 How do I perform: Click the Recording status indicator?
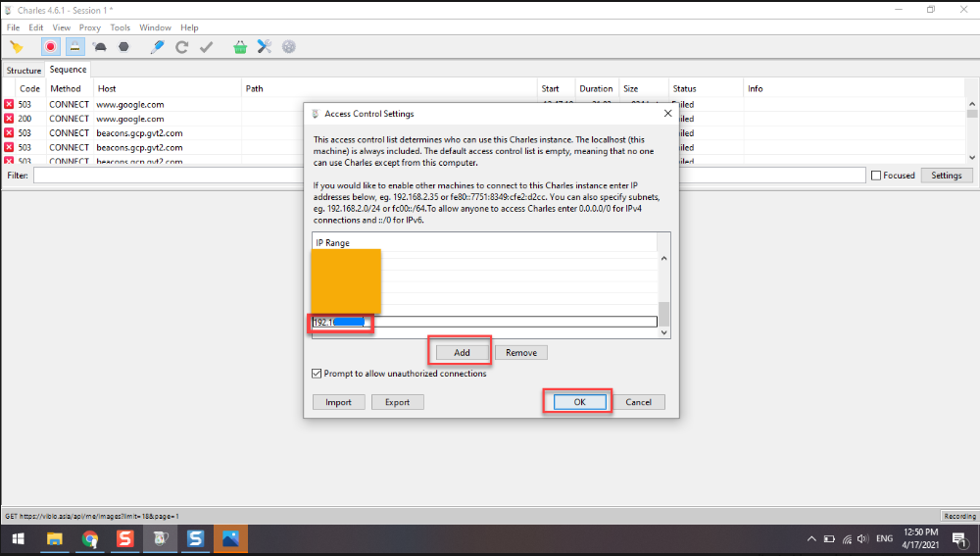(x=959, y=516)
